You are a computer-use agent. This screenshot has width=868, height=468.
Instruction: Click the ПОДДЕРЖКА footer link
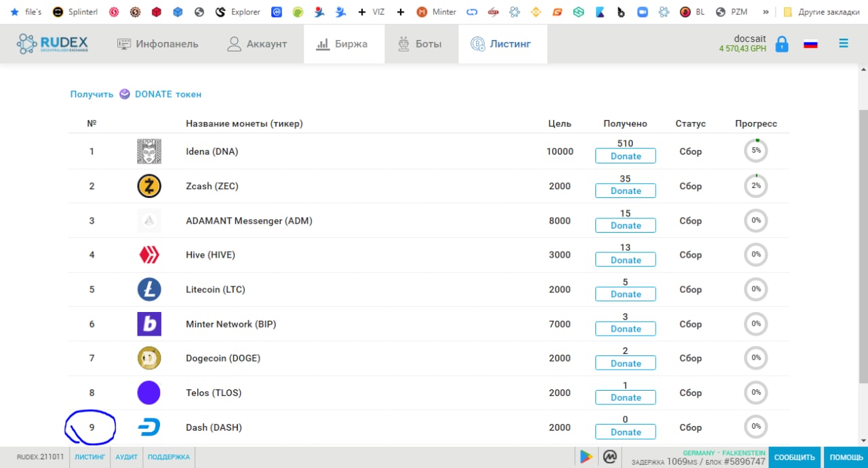point(169,457)
